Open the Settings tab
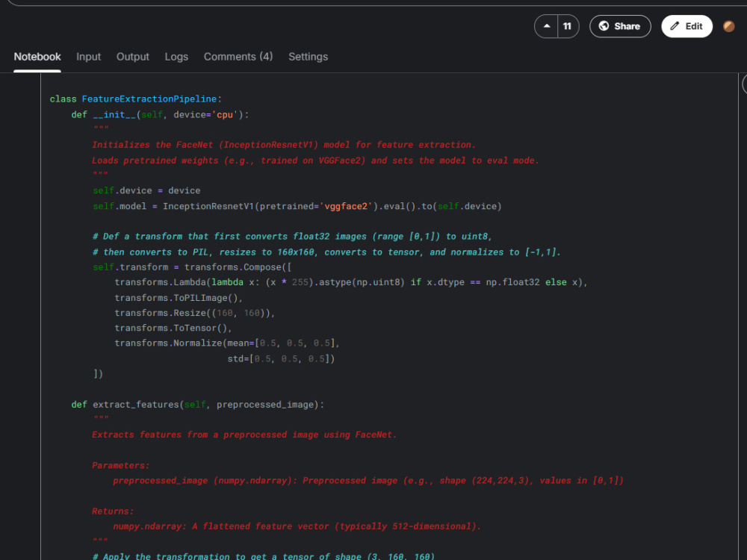The width and height of the screenshot is (747, 560). [308, 57]
